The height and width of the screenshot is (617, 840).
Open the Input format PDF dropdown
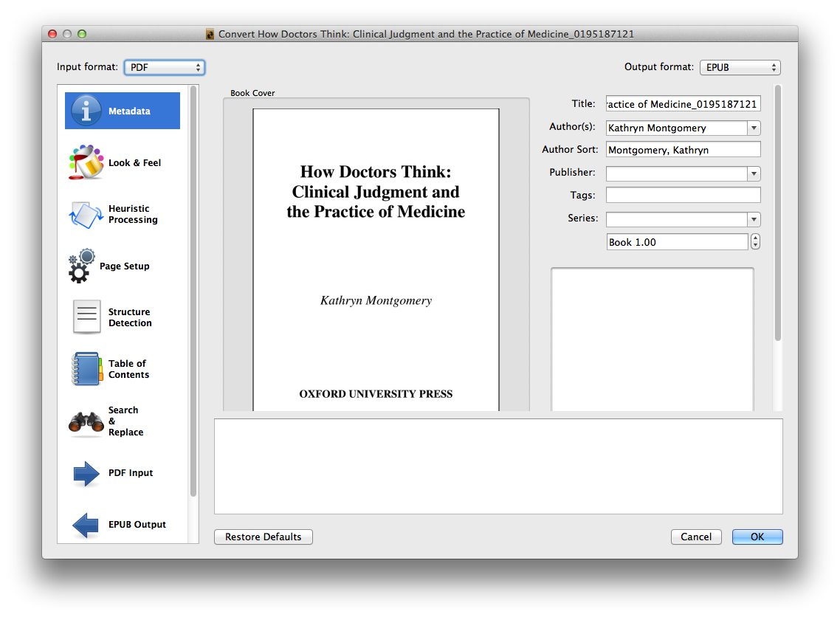click(165, 67)
